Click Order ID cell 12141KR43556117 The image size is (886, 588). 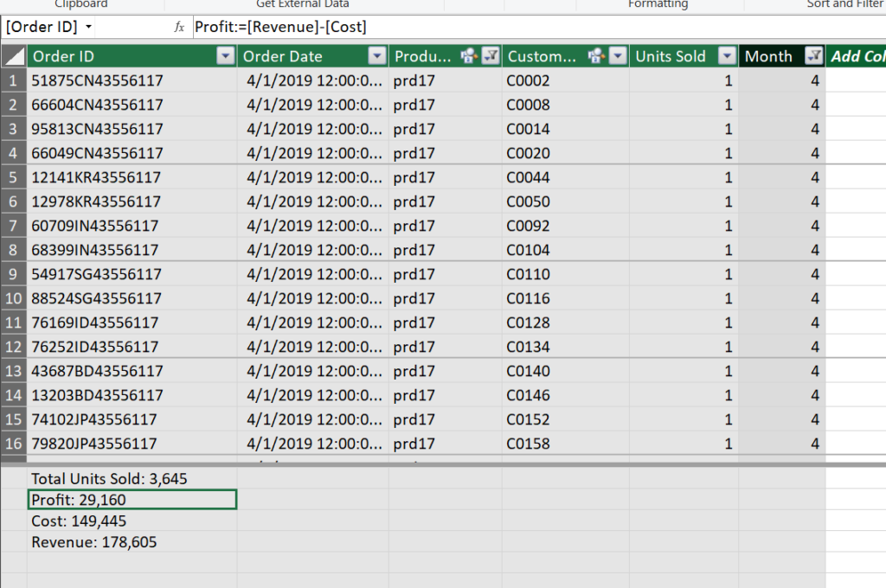coord(96,177)
